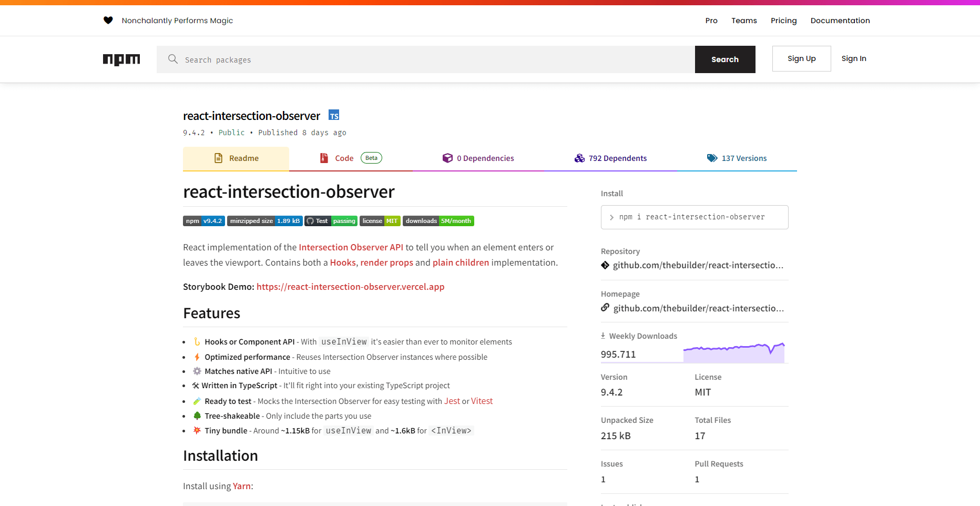This screenshot has width=980, height=506.
Task: Click the black heart icon in header
Action: point(108,21)
